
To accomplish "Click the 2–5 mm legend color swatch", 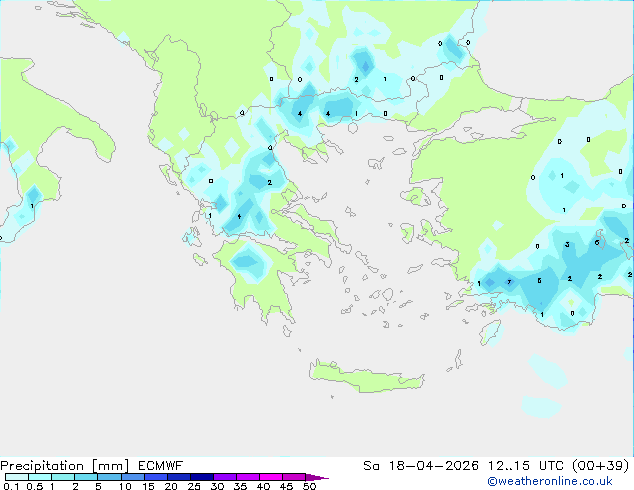I will point(86,477).
